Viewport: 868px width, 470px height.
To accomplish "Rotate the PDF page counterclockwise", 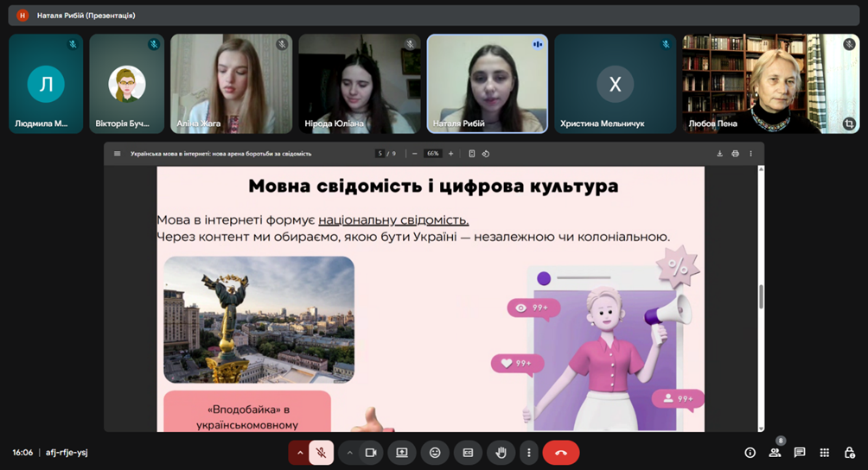I will click(486, 154).
